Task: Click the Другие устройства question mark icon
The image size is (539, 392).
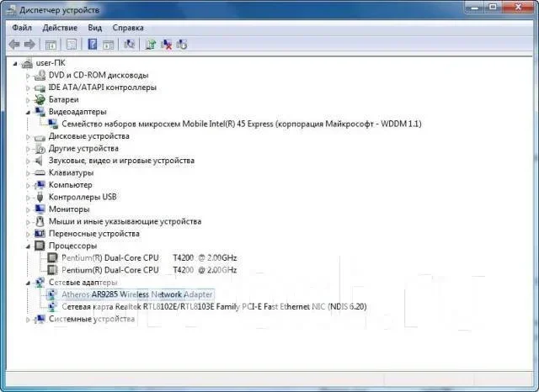Action: [40, 149]
